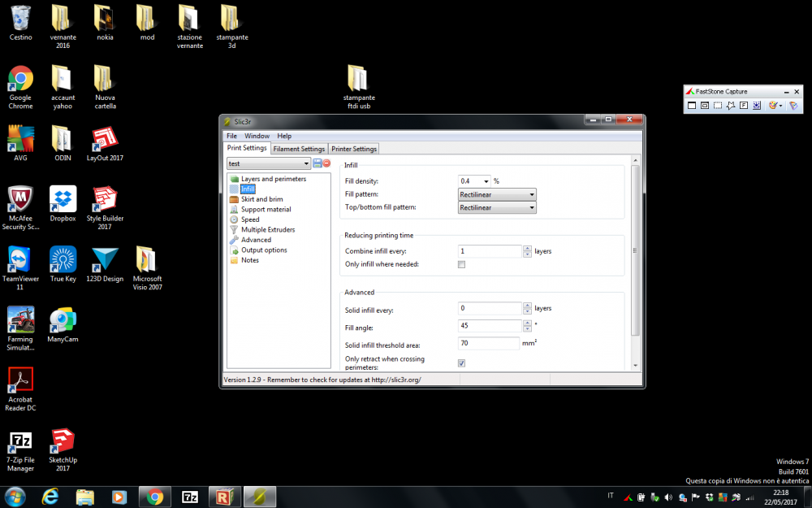This screenshot has width=812, height=508.
Task: Select Support material in the settings list
Action: coord(266,210)
